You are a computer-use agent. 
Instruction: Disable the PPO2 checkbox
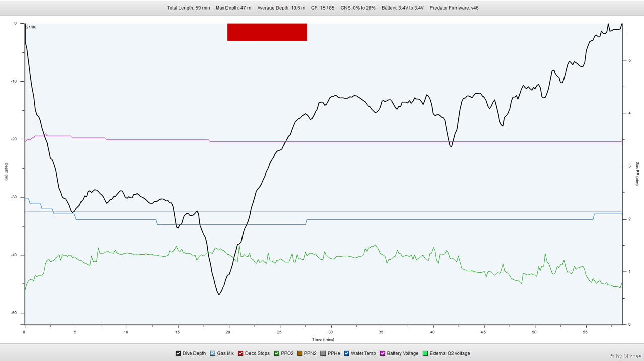point(277,353)
